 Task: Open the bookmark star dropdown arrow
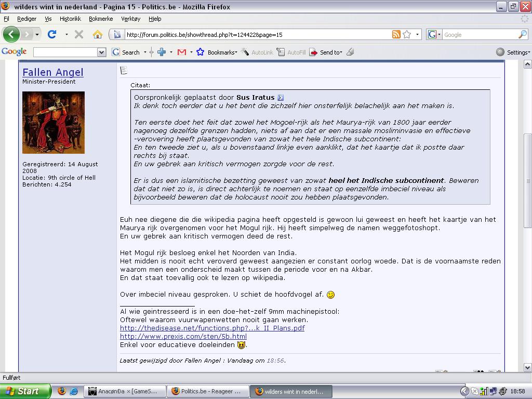point(417,34)
